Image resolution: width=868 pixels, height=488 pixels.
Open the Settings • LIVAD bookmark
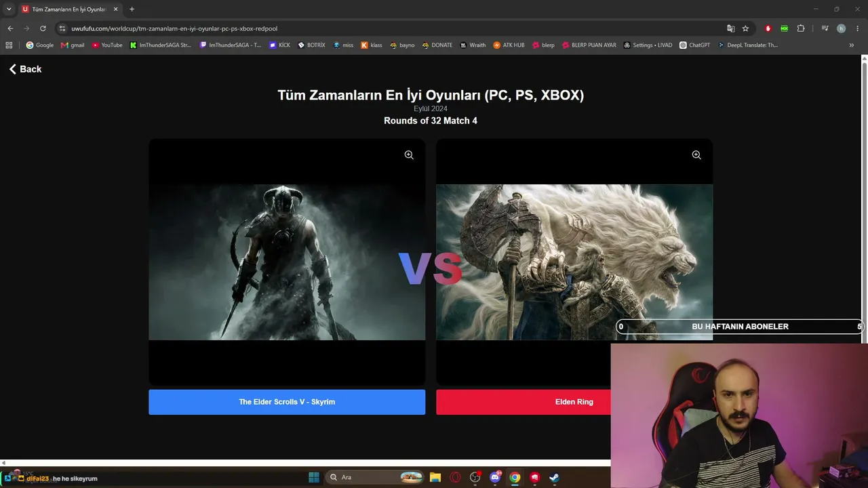coord(648,45)
